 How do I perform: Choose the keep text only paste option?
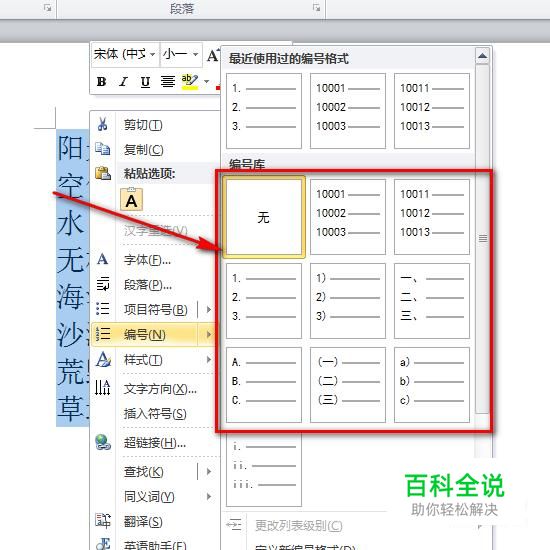131,200
